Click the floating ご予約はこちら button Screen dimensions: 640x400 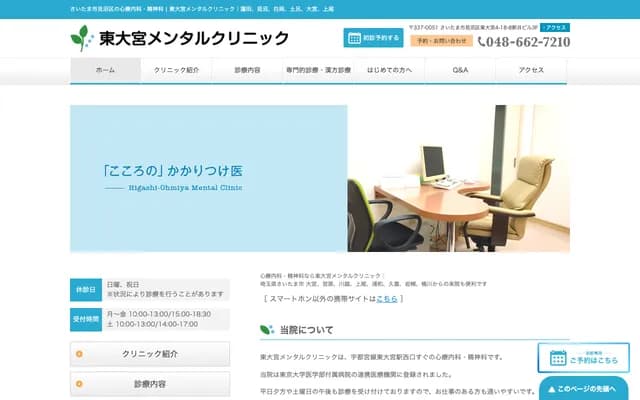[584, 358]
